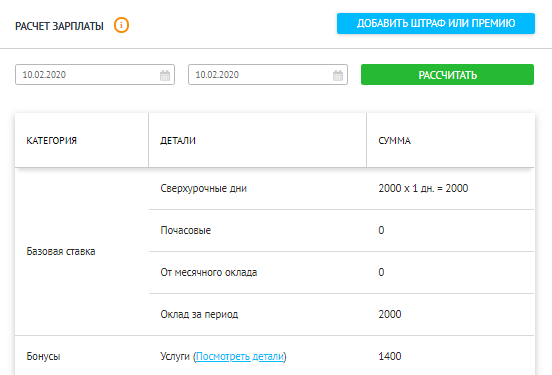Click the Оклад за период row label
Screen dimensions: 552x375
pyautogui.click(x=199, y=314)
